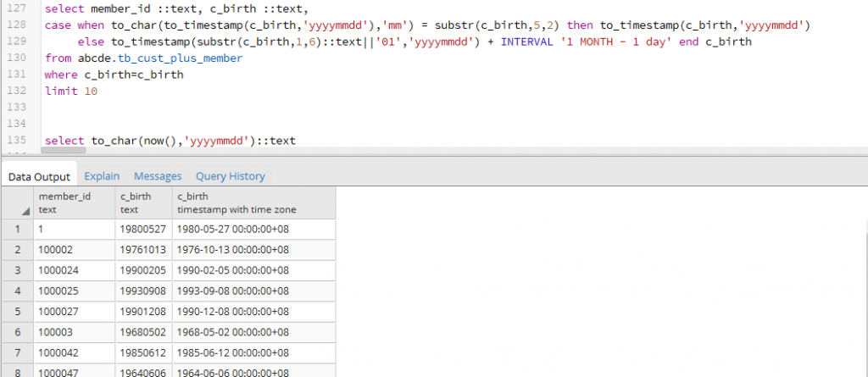The image size is (868, 377).
Task: Click timestamp cell 1968-05-02 00:00:00+08
Action: click(254, 332)
